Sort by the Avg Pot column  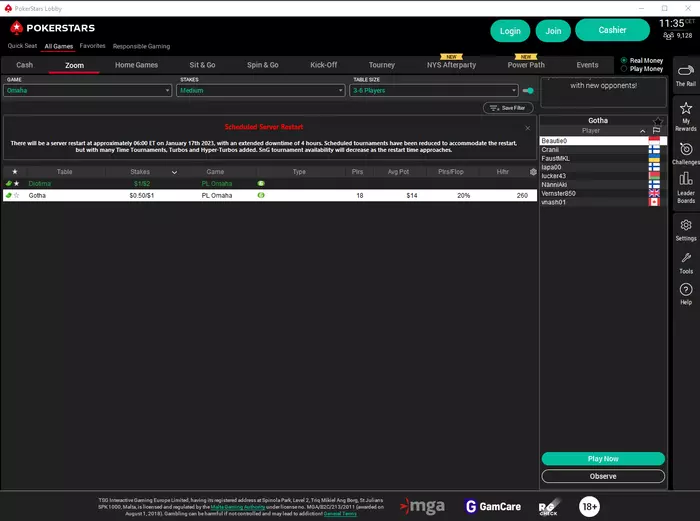point(398,172)
